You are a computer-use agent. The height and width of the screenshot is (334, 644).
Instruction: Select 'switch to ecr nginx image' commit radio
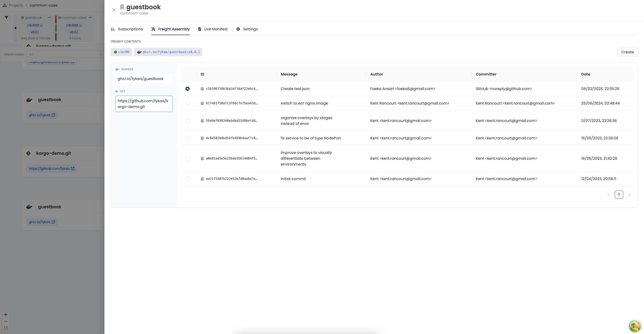(x=188, y=103)
